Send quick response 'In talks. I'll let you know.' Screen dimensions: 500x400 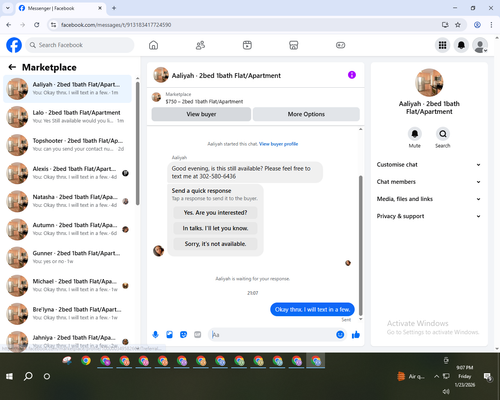pos(215,228)
